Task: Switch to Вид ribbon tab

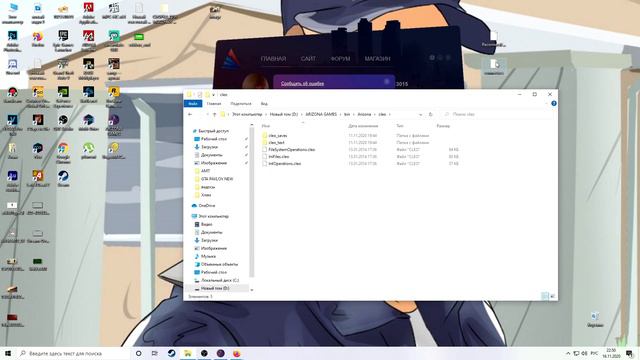Action: pyautogui.click(x=264, y=104)
